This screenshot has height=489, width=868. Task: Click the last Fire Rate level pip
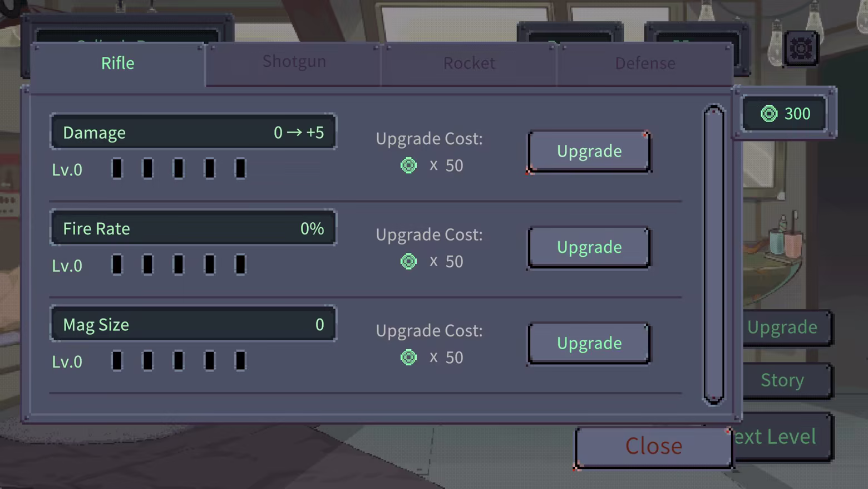240,265
